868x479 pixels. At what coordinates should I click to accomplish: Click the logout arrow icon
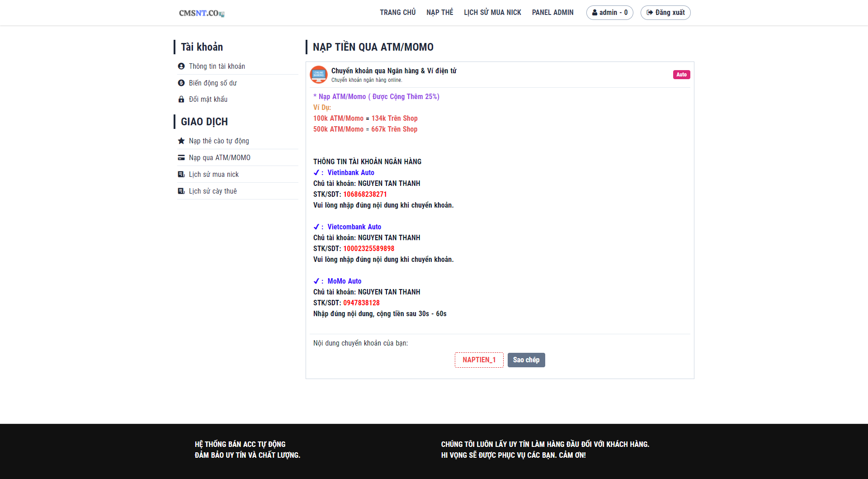click(x=650, y=13)
